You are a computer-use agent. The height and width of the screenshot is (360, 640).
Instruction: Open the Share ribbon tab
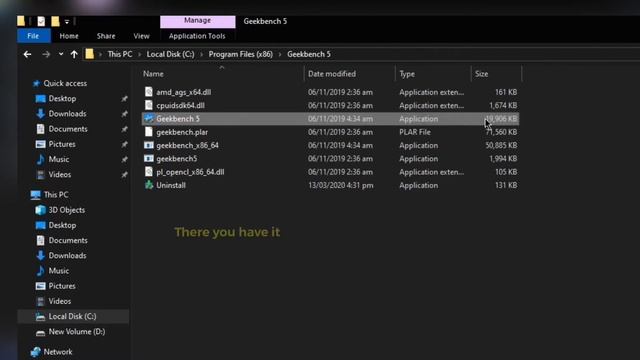[106, 36]
